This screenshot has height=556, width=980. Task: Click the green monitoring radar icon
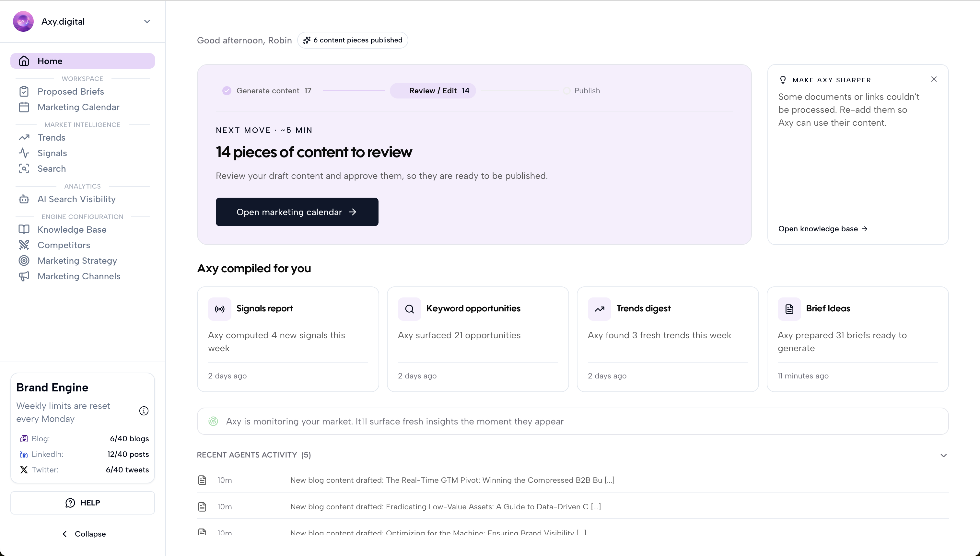[x=213, y=421]
